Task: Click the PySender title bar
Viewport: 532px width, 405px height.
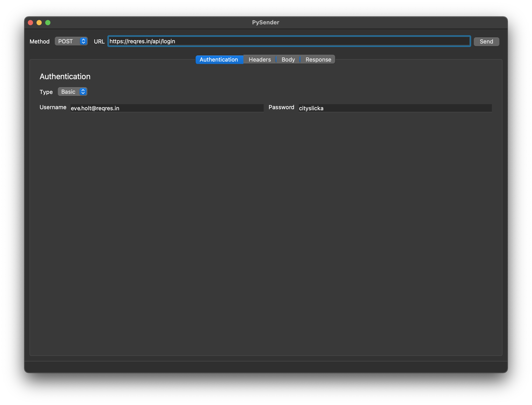Action: point(266,22)
